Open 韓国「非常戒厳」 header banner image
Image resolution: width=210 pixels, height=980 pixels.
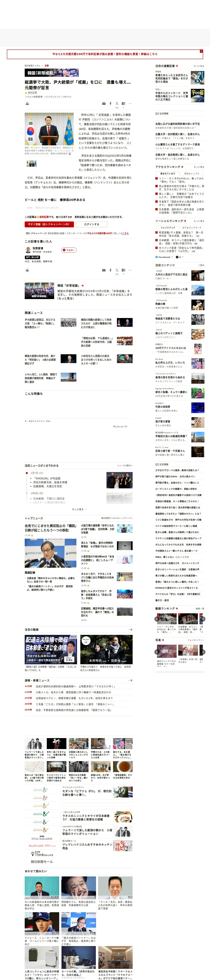[52, 73]
